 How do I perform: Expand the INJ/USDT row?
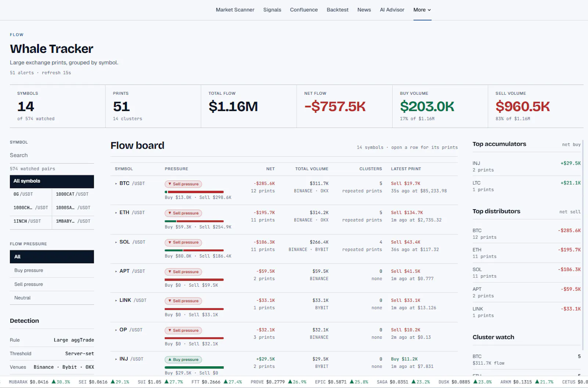[116, 359]
